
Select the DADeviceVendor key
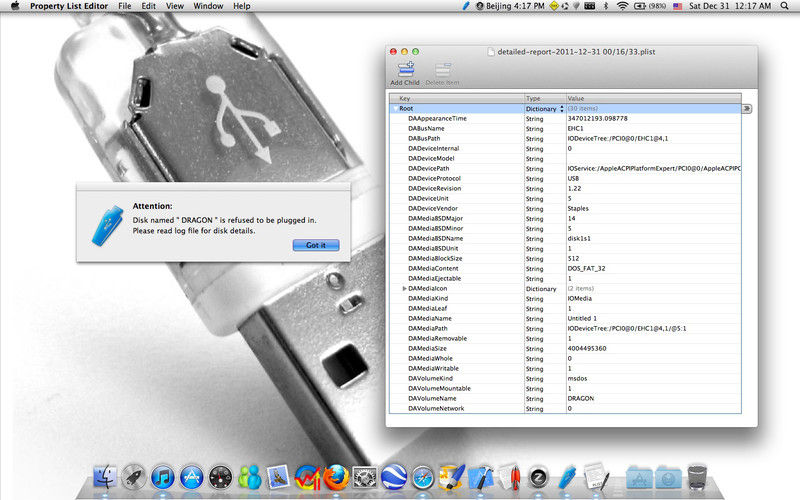point(433,209)
